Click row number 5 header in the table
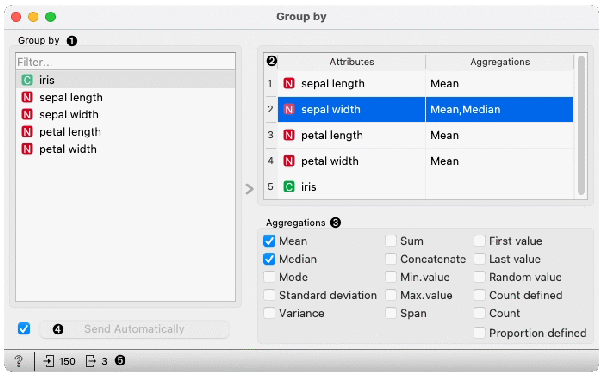Viewport: 599px width, 372px height. point(270,187)
